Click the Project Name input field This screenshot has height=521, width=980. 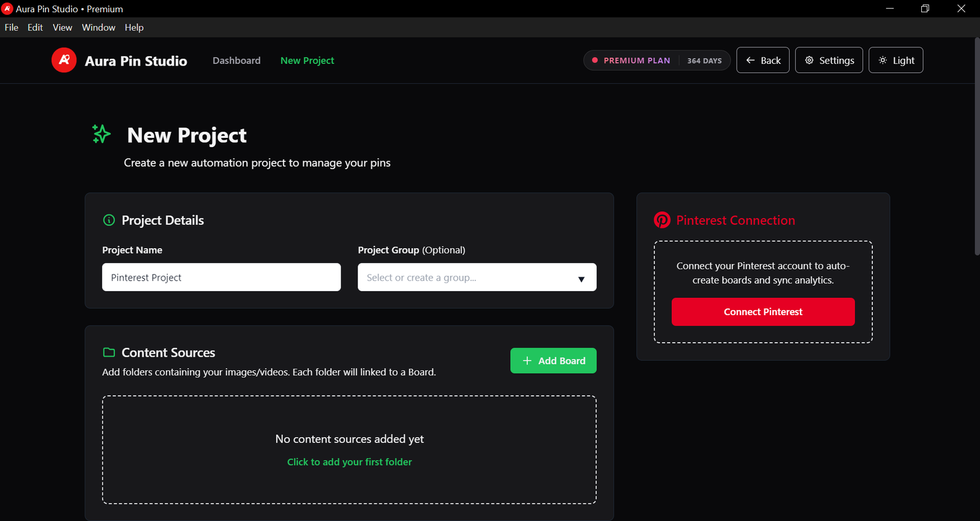pyautogui.click(x=222, y=277)
